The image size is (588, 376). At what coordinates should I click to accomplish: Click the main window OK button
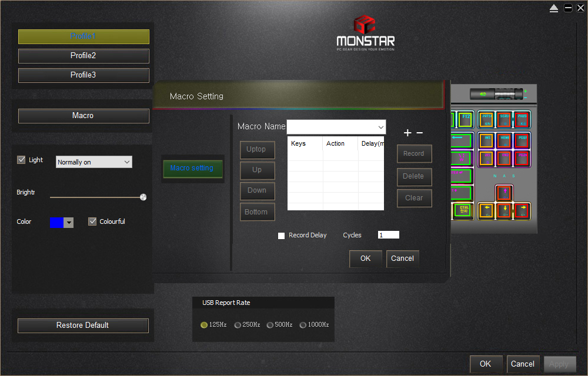[486, 364]
